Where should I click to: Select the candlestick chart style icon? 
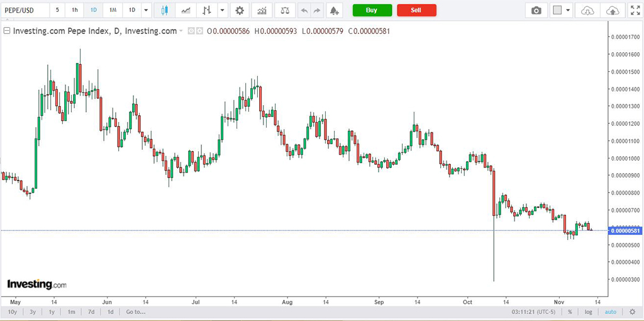(x=164, y=10)
